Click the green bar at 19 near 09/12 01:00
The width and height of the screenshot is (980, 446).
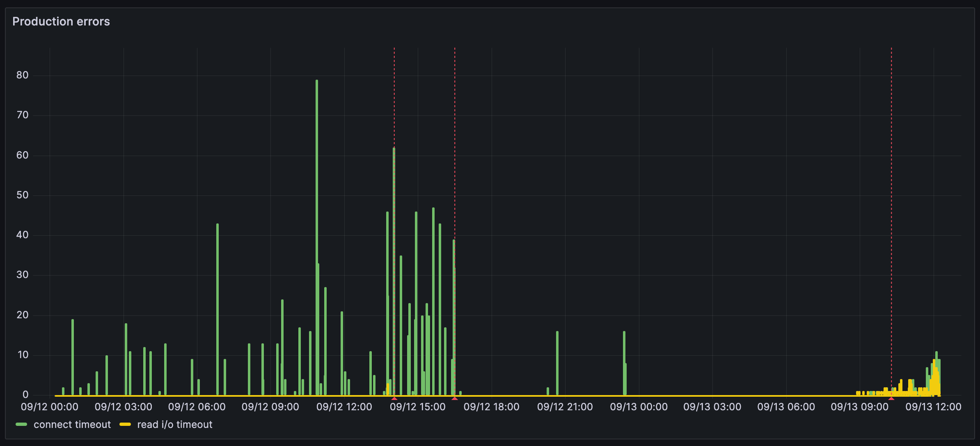(73, 357)
